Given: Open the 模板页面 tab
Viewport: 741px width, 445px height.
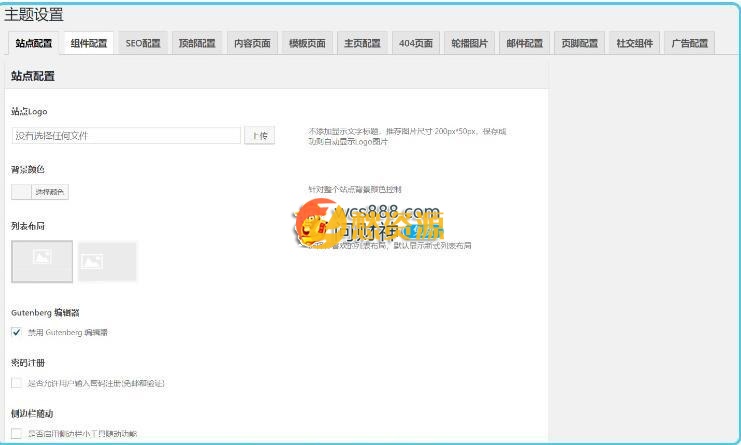Looking at the screenshot, I should click(x=307, y=43).
